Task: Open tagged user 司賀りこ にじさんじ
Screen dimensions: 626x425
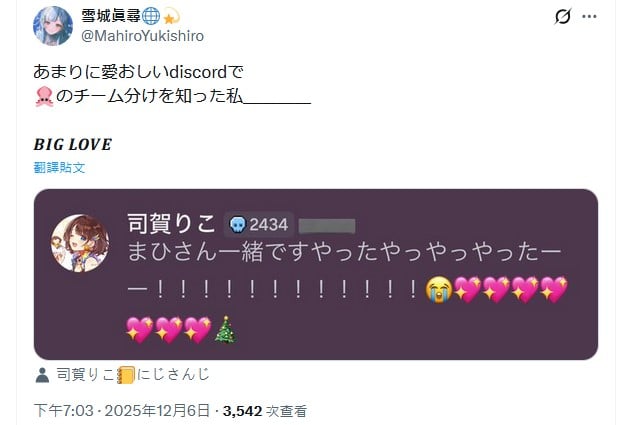Action: pos(133,375)
